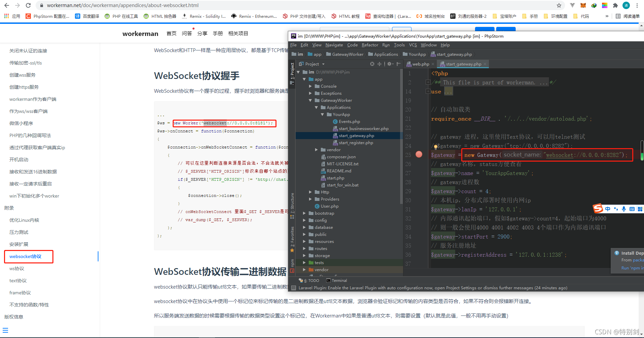The width and height of the screenshot is (644, 338).
Task: Switch to the web.php editor tab
Action: [420, 64]
